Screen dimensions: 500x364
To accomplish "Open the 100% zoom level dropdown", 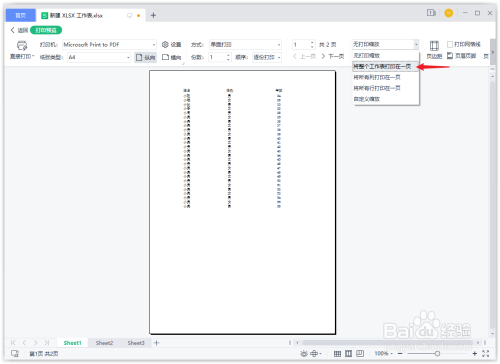I will point(383,354).
